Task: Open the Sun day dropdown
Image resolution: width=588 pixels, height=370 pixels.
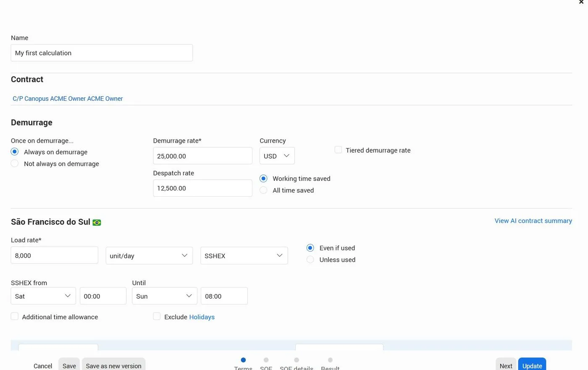Action: pyautogui.click(x=165, y=296)
